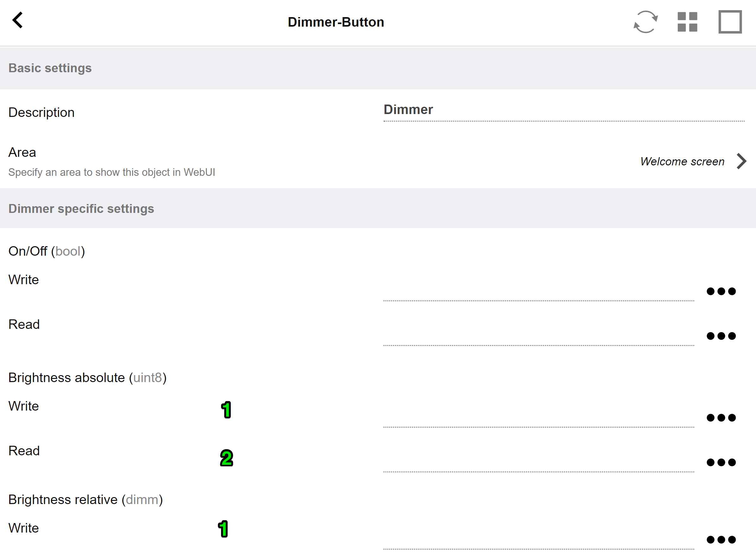Click the On/Off (bool) label
Image resolution: width=756 pixels, height=556 pixels.
point(47,252)
